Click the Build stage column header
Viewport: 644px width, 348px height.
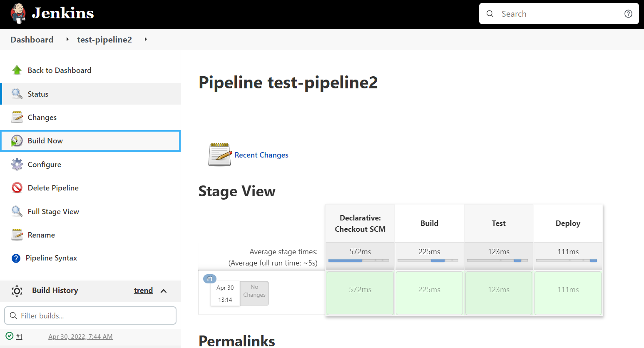coord(429,223)
